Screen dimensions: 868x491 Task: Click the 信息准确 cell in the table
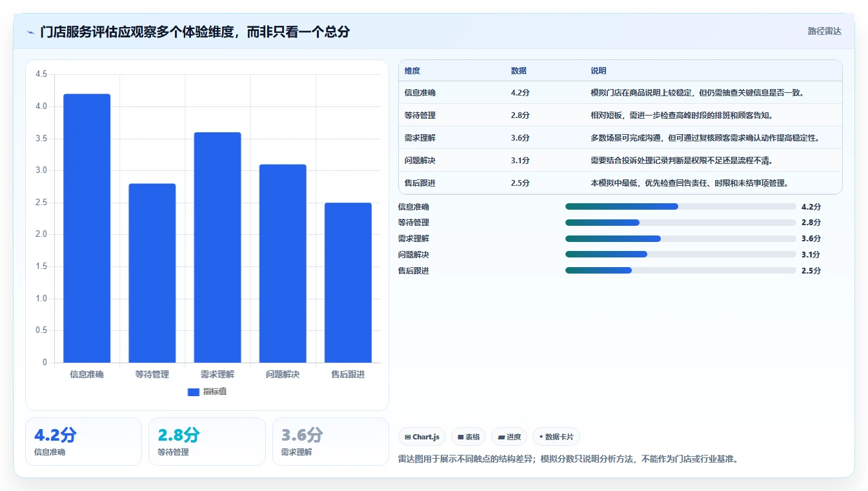pyautogui.click(x=420, y=92)
